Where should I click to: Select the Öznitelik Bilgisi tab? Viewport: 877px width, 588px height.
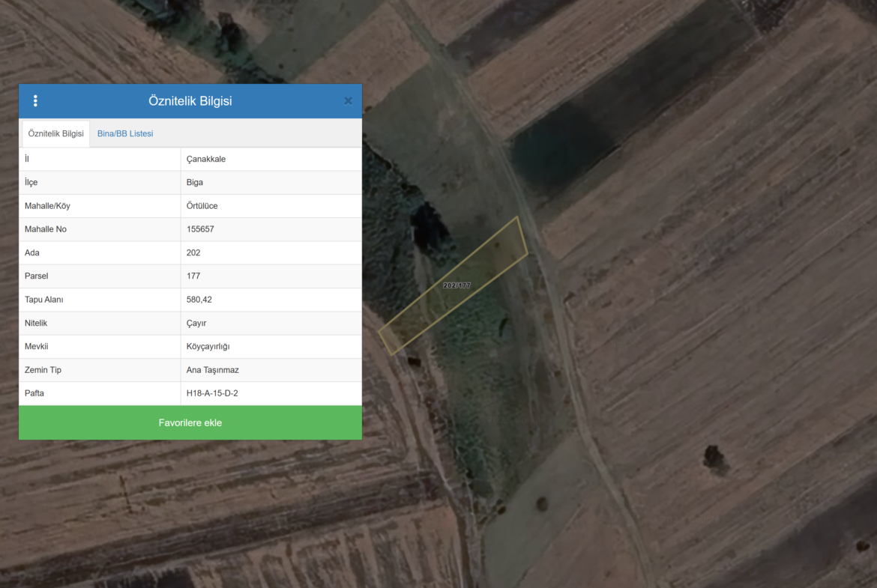tap(56, 133)
